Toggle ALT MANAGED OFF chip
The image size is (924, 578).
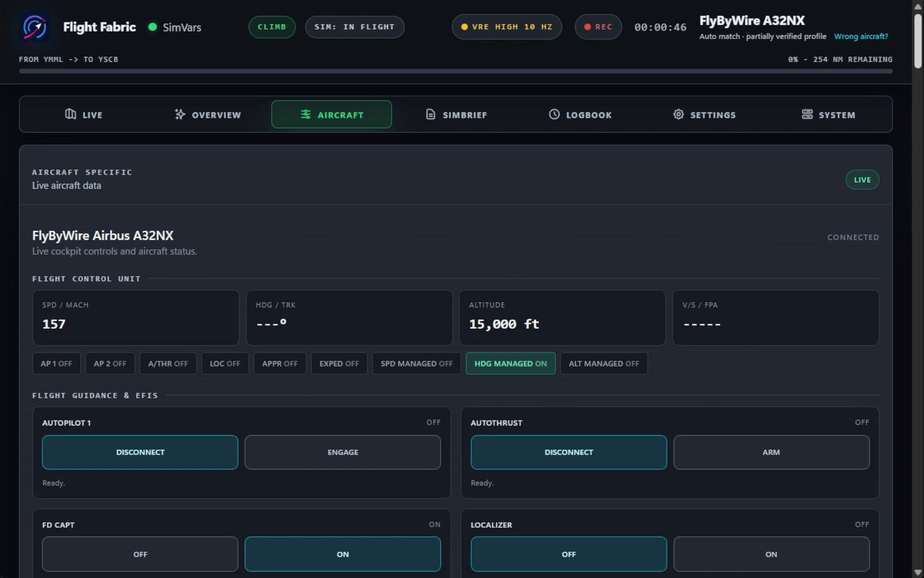(x=604, y=363)
